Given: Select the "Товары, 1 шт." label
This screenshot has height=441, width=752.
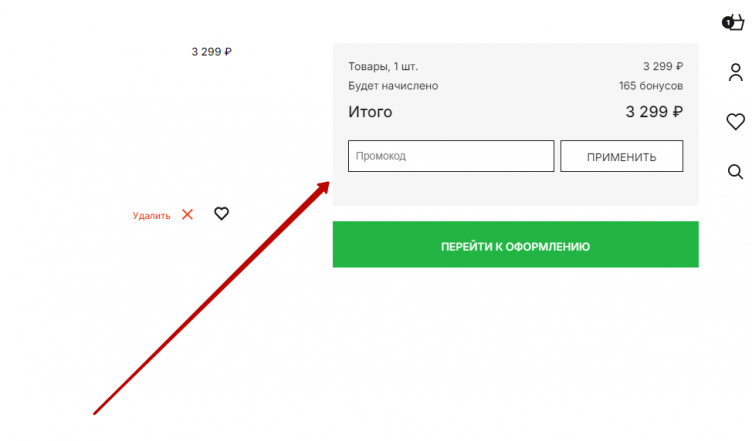Looking at the screenshot, I should click(383, 66).
